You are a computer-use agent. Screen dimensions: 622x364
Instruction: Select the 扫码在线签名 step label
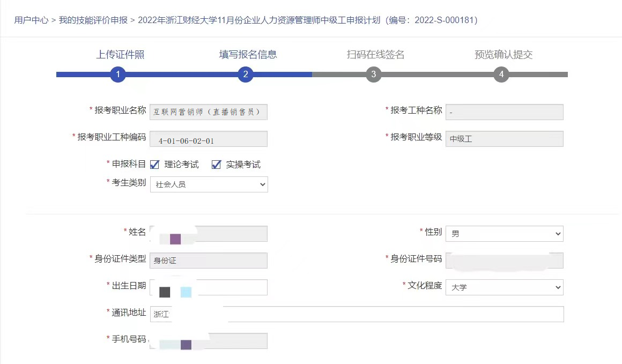click(x=375, y=55)
